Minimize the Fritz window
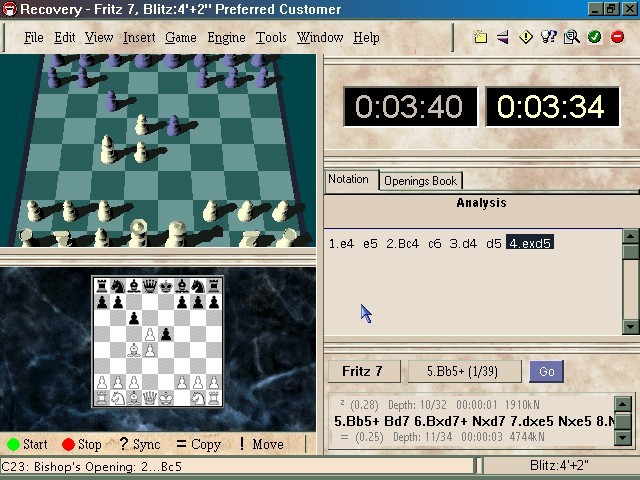 tap(596, 9)
